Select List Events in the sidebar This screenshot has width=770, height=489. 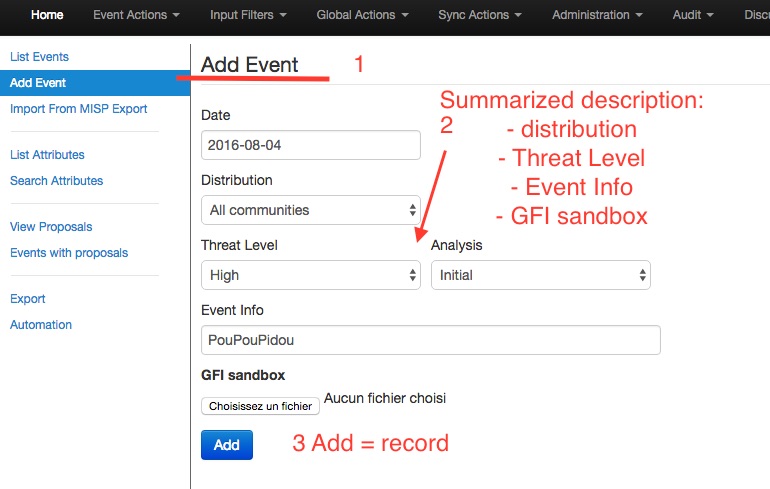tap(39, 57)
